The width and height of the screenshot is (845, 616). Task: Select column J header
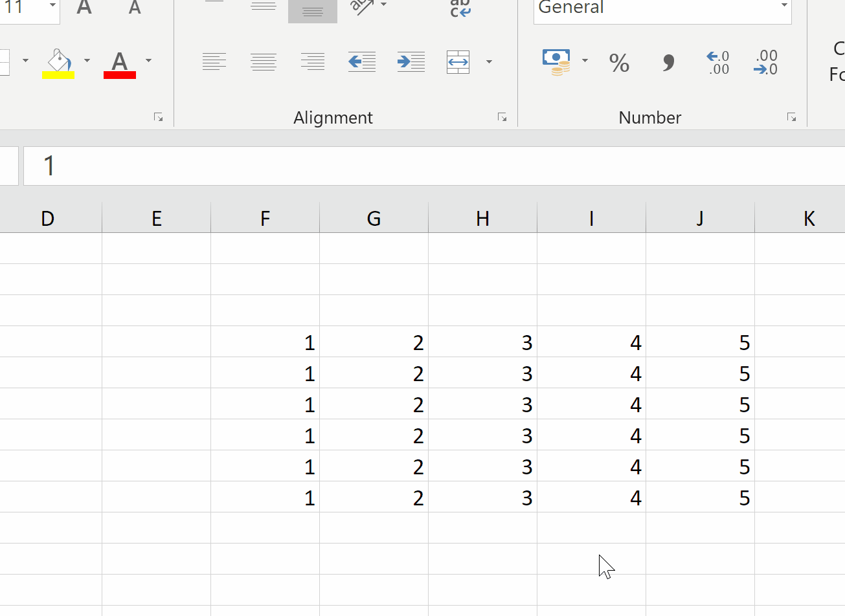[699, 218]
